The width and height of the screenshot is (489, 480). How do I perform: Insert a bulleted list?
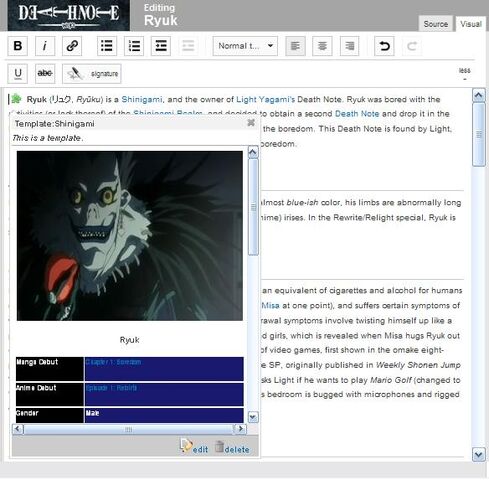[x=107, y=46]
